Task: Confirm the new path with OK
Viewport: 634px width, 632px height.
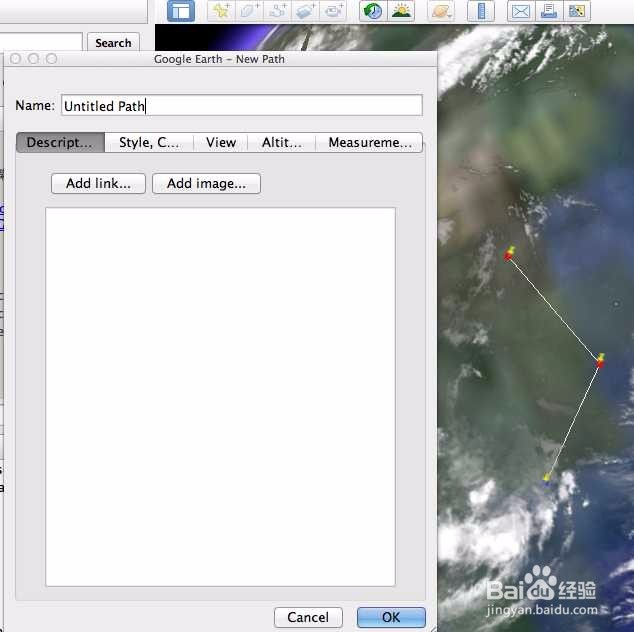Action: (391, 617)
